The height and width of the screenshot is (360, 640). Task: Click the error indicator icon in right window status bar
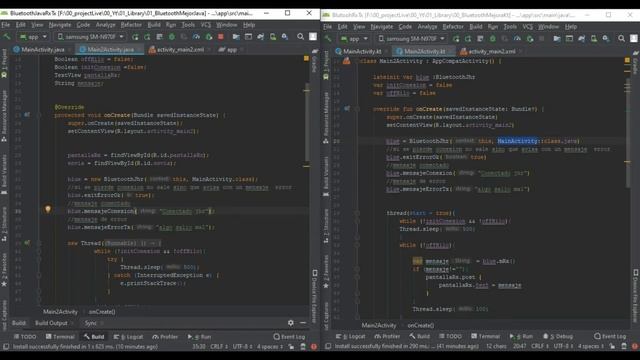(635, 346)
